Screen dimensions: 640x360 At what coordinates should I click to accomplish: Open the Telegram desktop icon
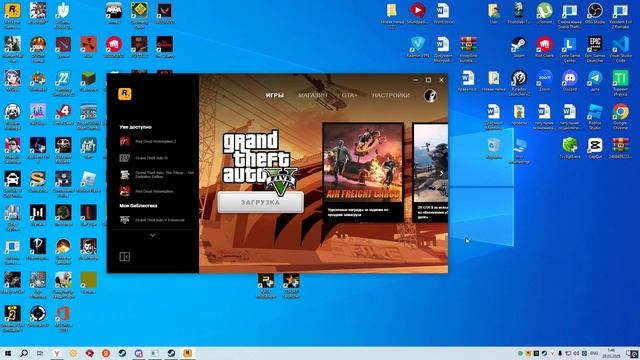tap(595, 81)
